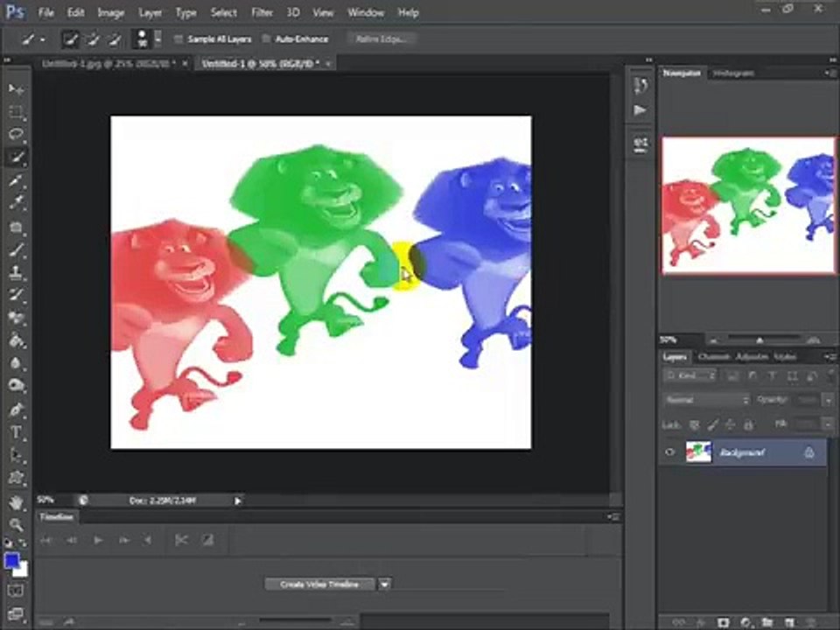This screenshot has height=630, width=840.
Task: Open the Opacity slider dropdown arrow
Action: [829, 400]
